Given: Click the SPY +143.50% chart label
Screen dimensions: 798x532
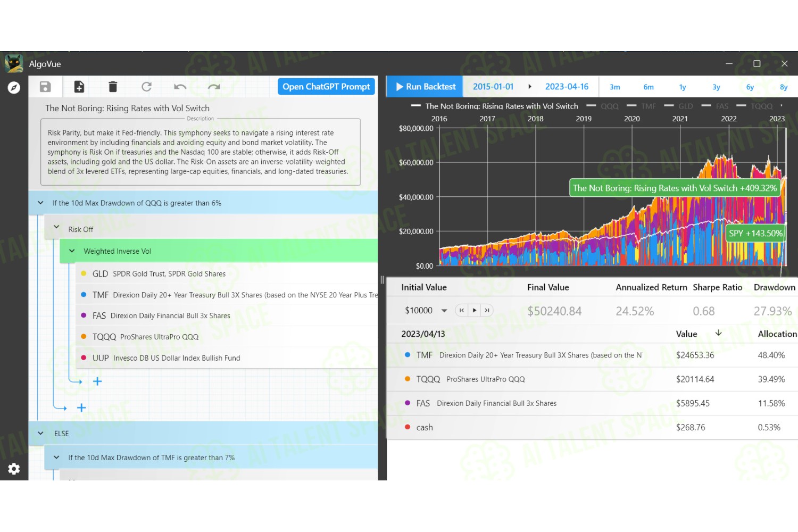Looking at the screenshot, I should pos(755,233).
